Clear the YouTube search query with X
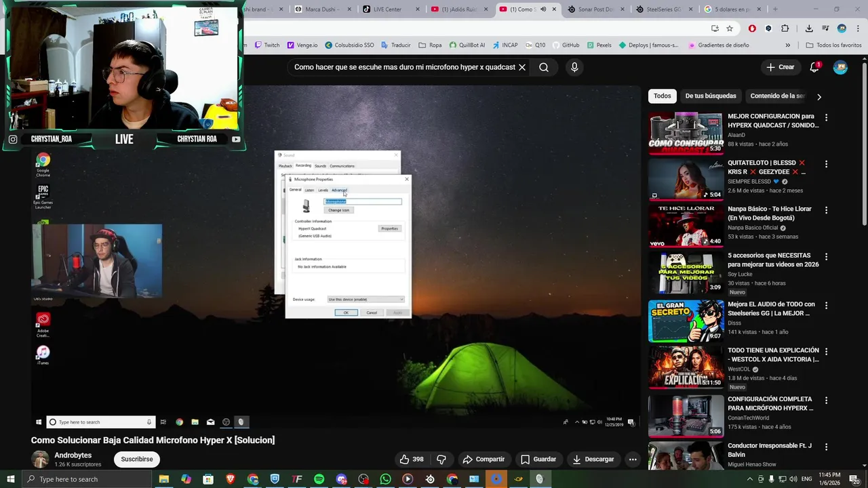This screenshot has width=868, height=488. coord(522,67)
